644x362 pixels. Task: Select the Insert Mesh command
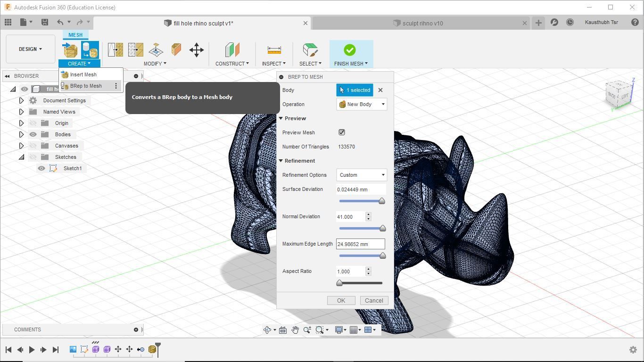click(x=83, y=74)
